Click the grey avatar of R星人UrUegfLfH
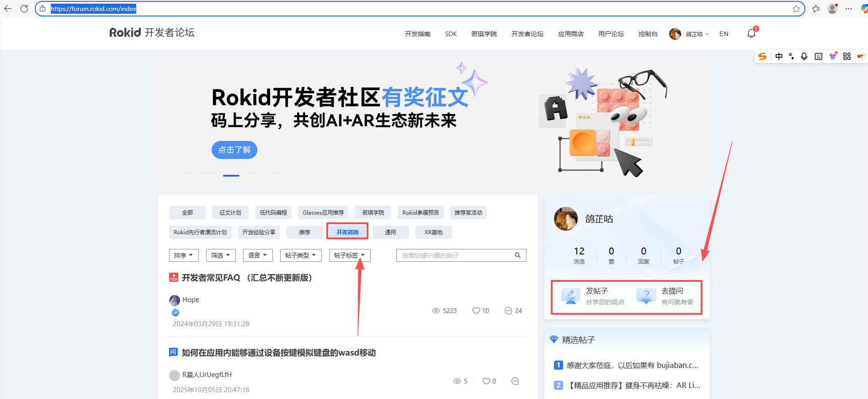This screenshot has height=399, width=868. pyautogui.click(x=175, y=375)
